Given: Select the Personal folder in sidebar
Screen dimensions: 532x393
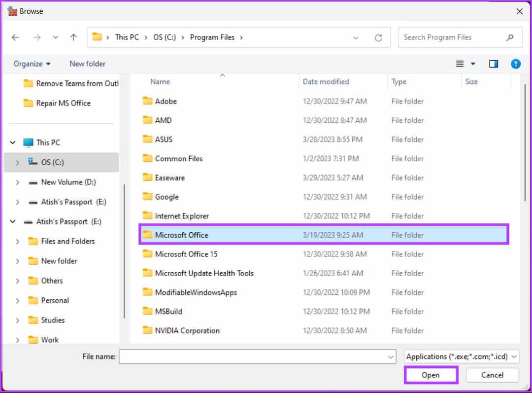Looking at the screenshot, I should 48,301.
